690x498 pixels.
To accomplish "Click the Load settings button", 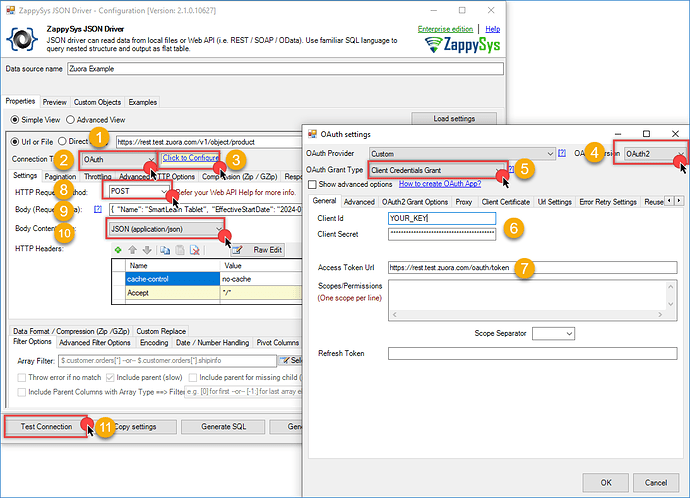I will (454, 119).
